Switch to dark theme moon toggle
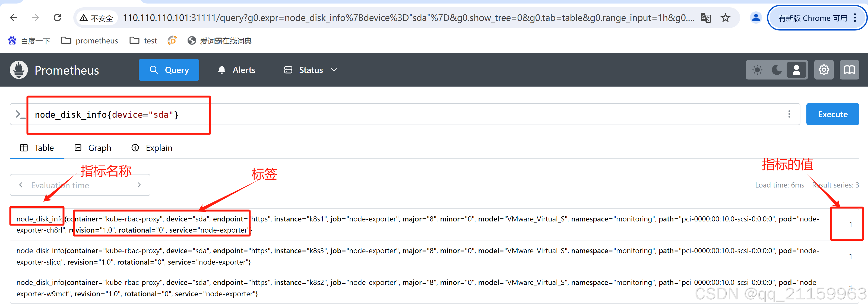The height and width of the screenshot is (308, 868). point(777,70)
